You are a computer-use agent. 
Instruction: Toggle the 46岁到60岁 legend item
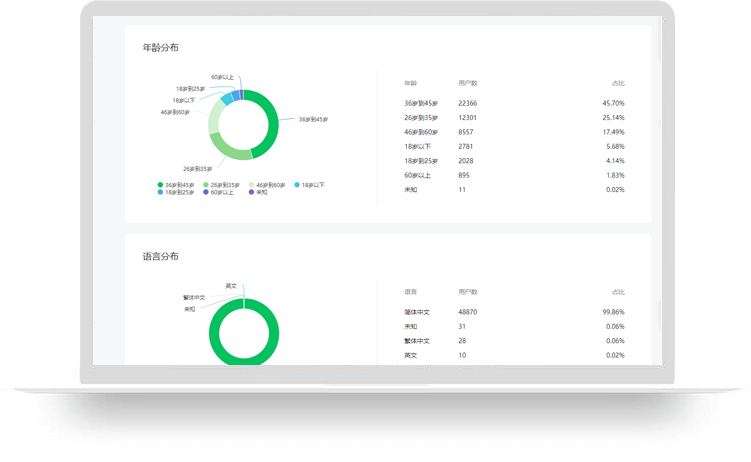[x=270, y=185]
